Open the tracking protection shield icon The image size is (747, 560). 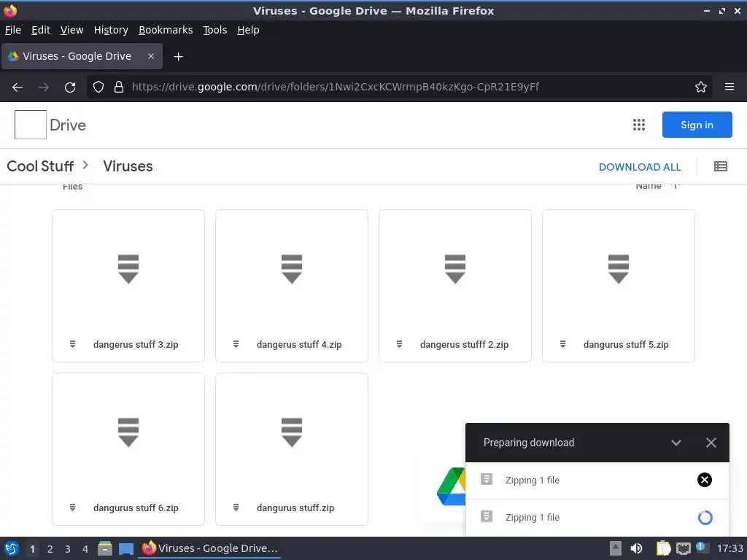point(98,87)
